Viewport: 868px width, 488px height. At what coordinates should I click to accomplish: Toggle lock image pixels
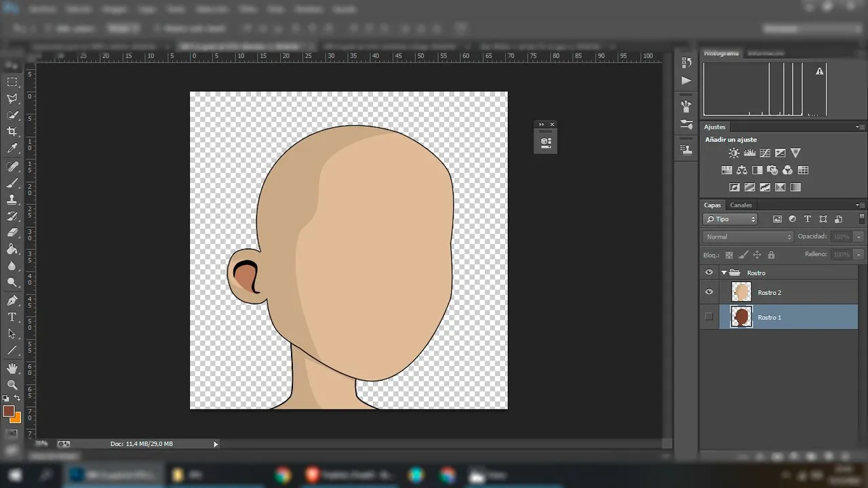point(743,255)
